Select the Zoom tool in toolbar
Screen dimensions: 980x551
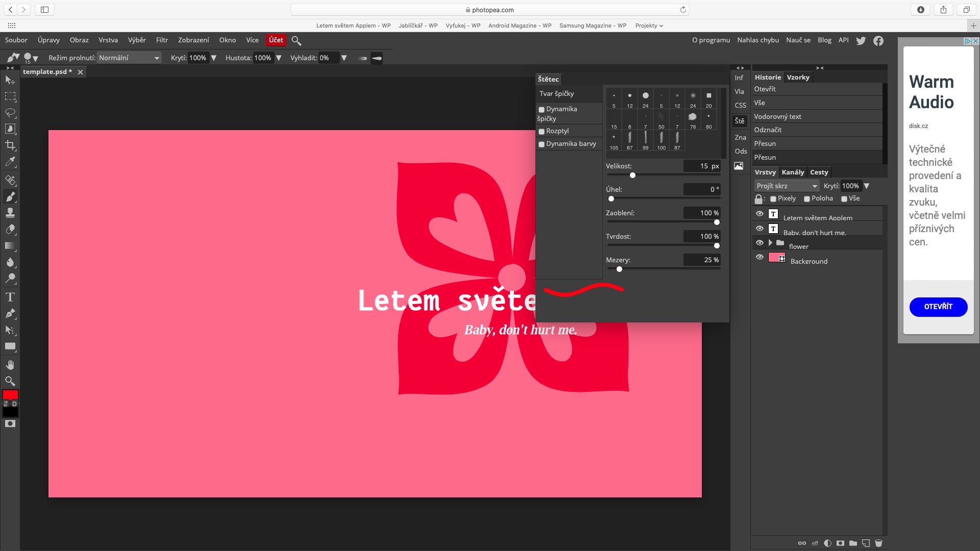(10, 381)
